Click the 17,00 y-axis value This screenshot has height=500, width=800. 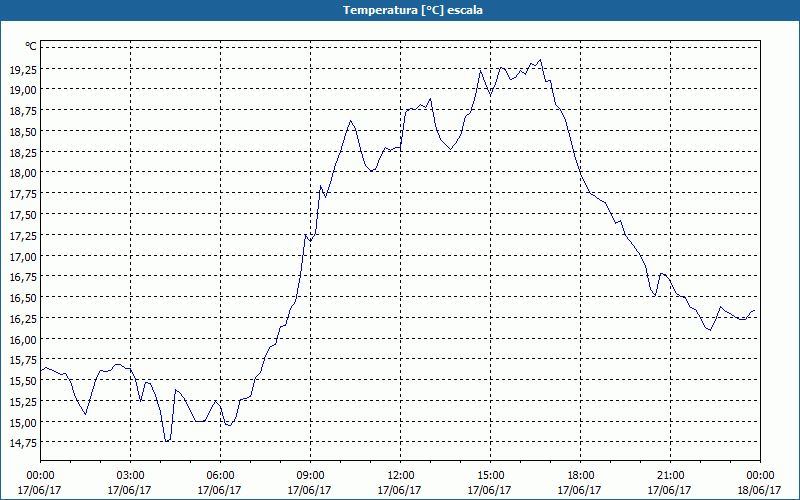[x=23, y=256]
